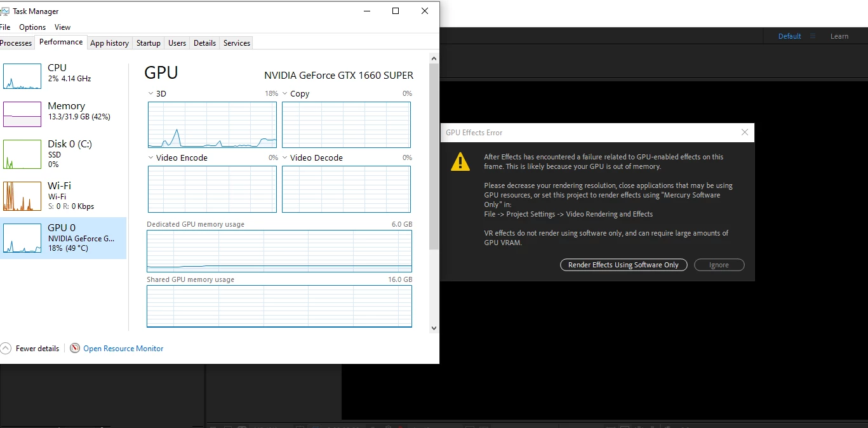868x428 pixels.
Task: Click NVIDIA GeForce GTX 1660 SUPER title text
Action: coord(338,75)
